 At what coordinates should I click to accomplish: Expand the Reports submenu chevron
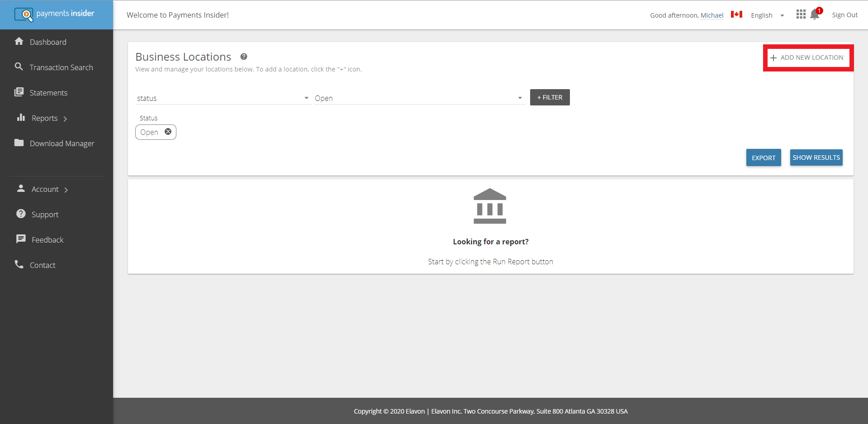coord(65,119)
